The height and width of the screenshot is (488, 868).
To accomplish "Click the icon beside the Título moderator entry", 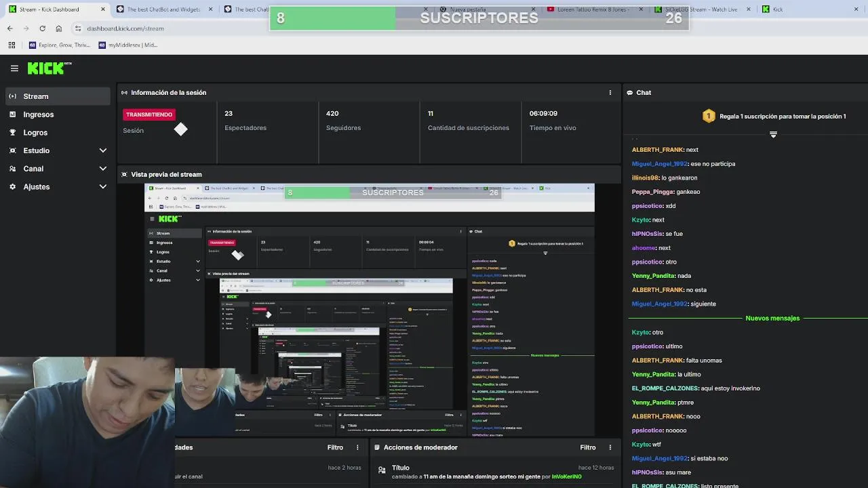I will tap(382, 469).
